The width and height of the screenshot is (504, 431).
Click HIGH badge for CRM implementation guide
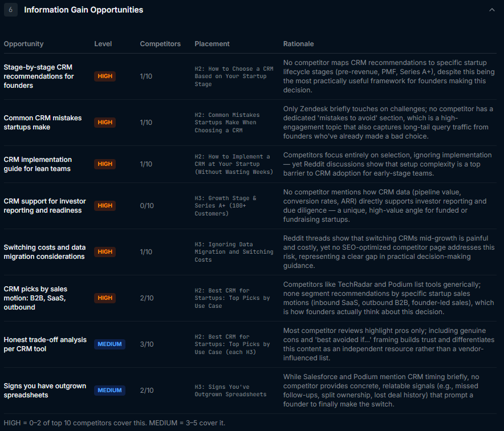click(105, 164)
